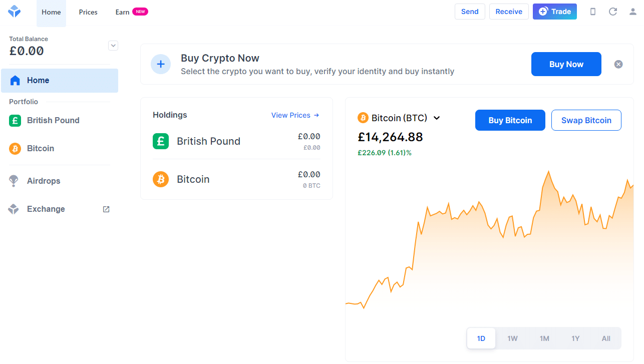Click the £14,264.88 Bitcoin price
Viewport: 644px width, 364px height.
pos(390,137)
